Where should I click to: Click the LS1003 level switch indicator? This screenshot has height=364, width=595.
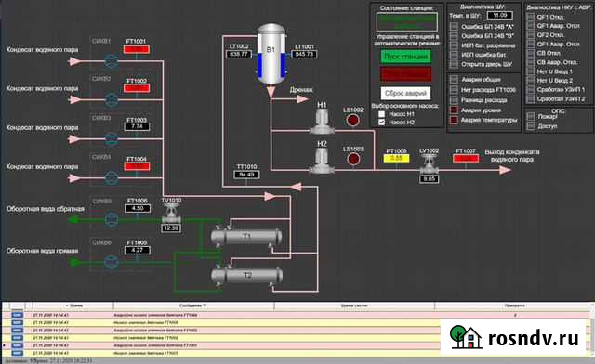[353, 159]
